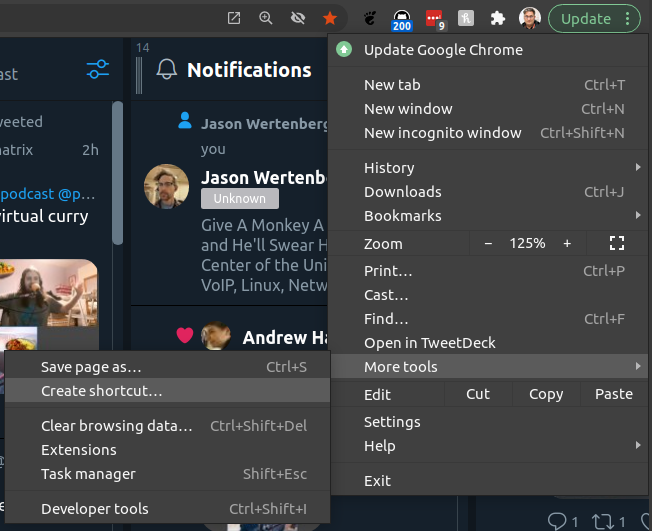The width and height of the screenshot is (652, 531).
Task: Click the gray 'h' extension icon
Action: click(x=466, y=18)
